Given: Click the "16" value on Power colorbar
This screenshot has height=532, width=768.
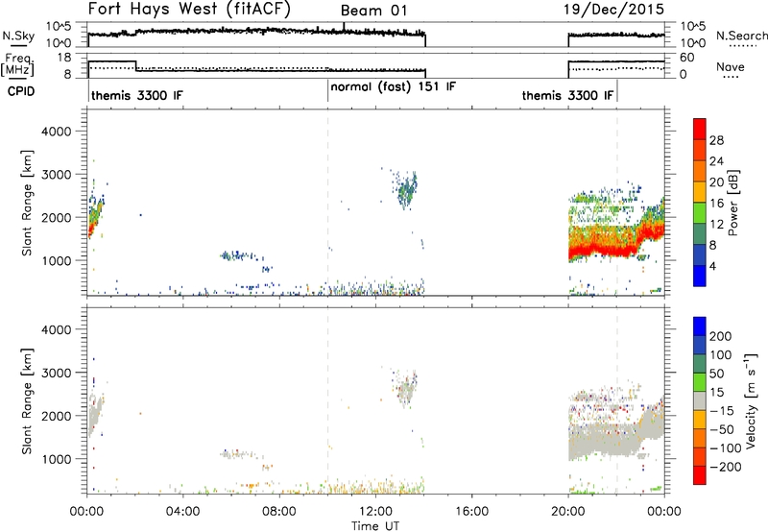Looking at the screenshot, I should pos(716,204).
